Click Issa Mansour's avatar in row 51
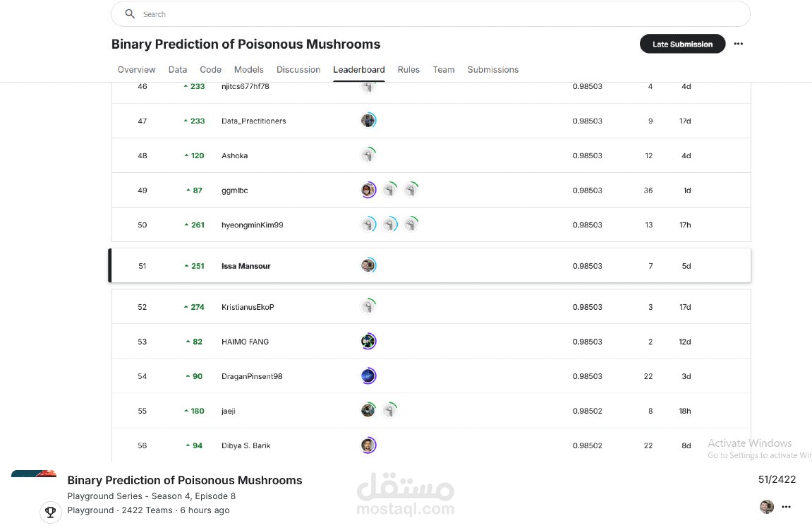This screenshot has height=528, width=812. 368,265
